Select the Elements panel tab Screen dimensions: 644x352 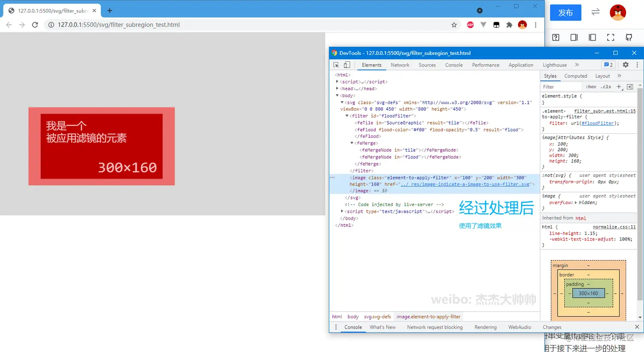pos(372,65)
